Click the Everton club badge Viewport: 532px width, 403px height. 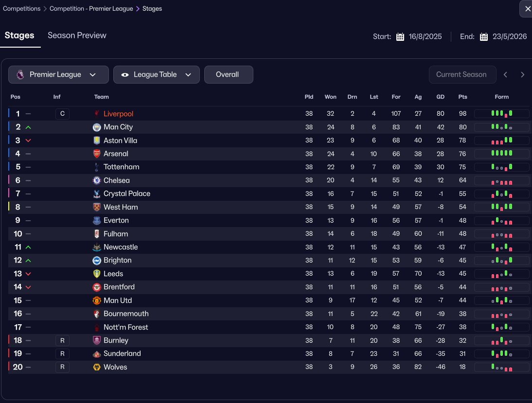97,221
